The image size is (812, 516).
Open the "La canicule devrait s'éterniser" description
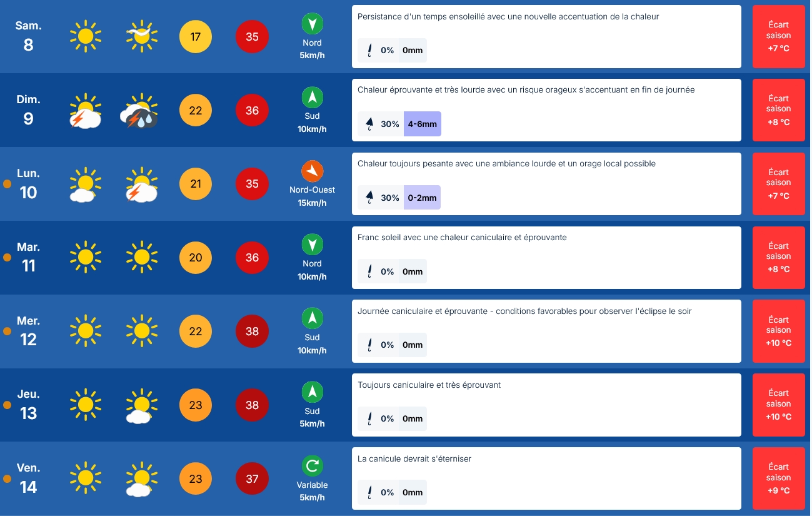coord(414,458)
